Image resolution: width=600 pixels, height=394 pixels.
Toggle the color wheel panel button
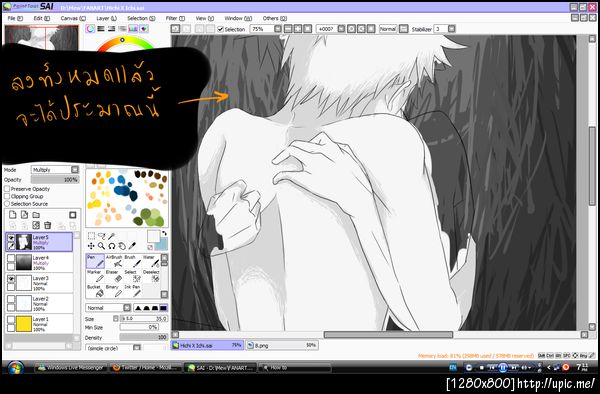tap(90, 29)
